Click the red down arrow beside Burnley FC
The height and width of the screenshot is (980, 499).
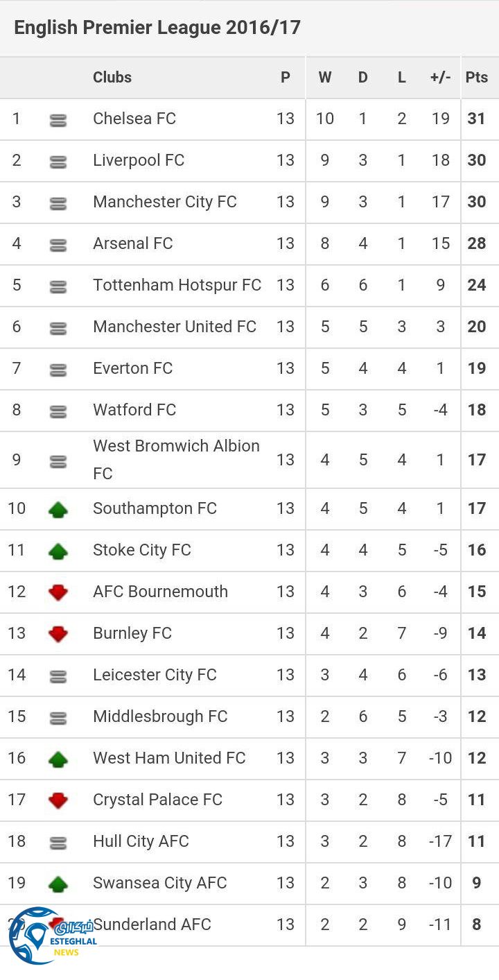click(58, 634)
